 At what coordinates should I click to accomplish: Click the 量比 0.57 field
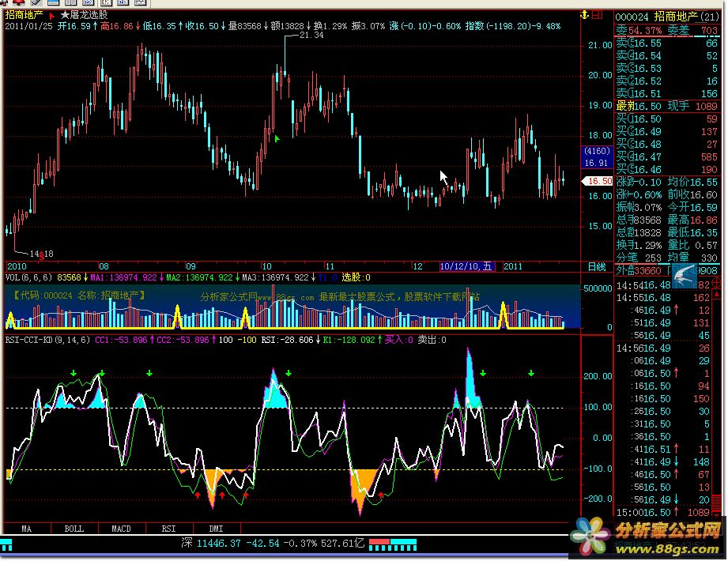[x=692, y=245]
